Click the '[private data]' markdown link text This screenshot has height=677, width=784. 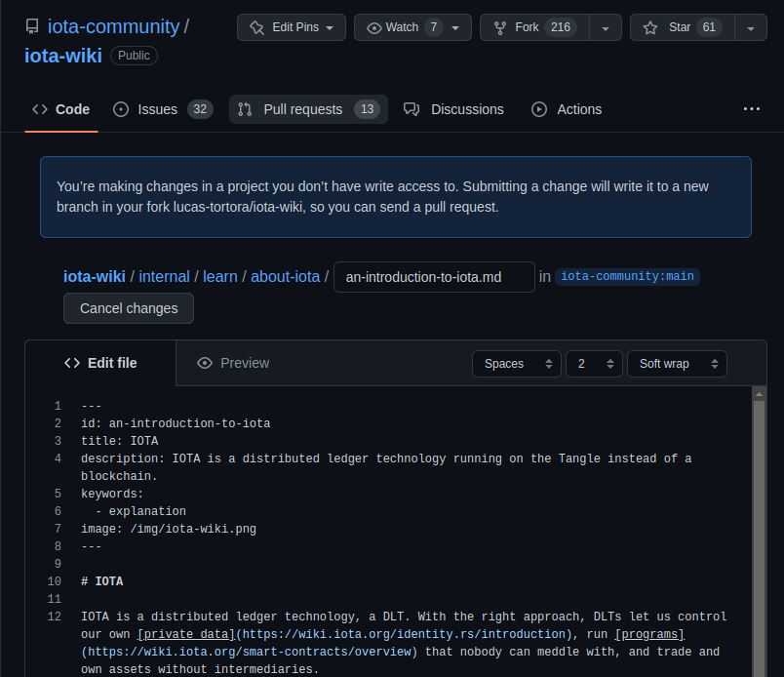coord(186,634)
